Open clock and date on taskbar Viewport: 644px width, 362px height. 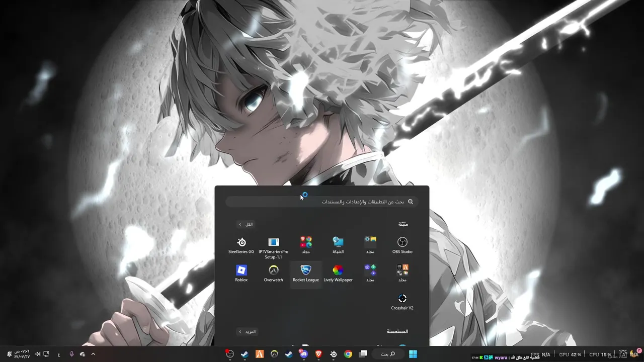pos(22,354)
